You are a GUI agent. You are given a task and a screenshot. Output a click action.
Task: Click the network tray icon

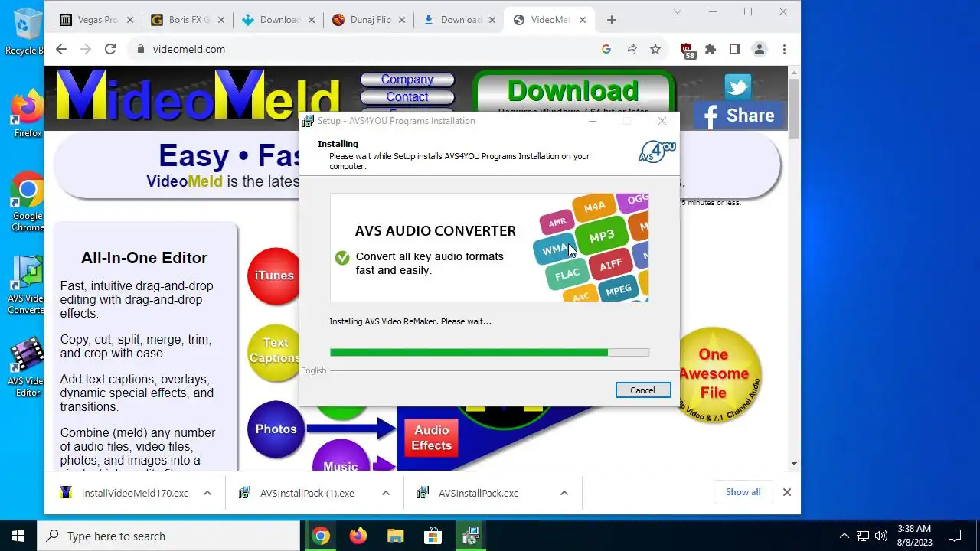(x=863, y=536)
